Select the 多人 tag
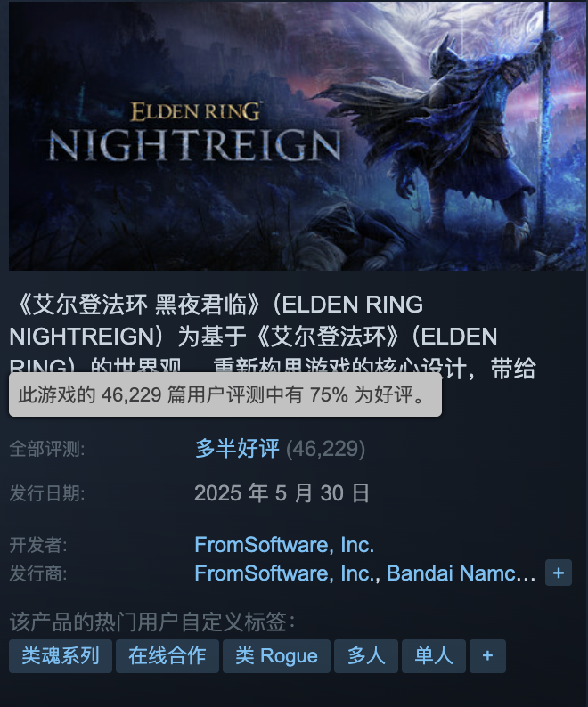The width and height of the screenshot is (588, 707). [366, 656]
